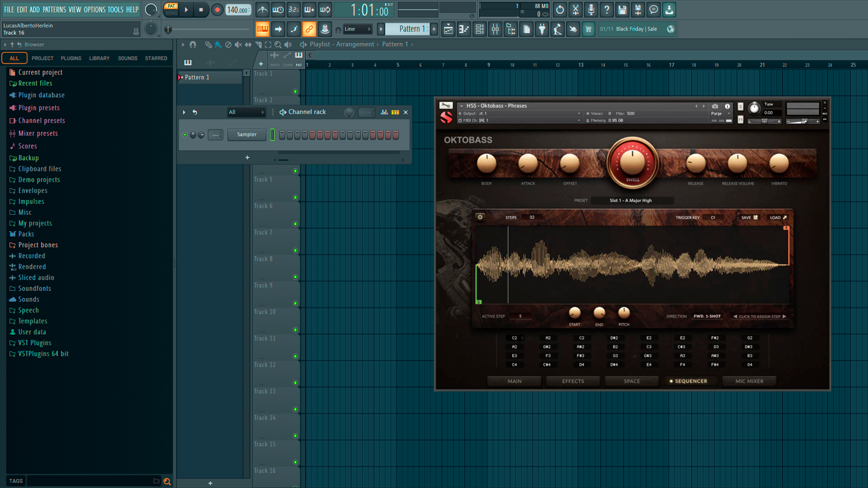
Task: Click the help question mark icon
Action: pyautogui.click(x=607, y=10)
